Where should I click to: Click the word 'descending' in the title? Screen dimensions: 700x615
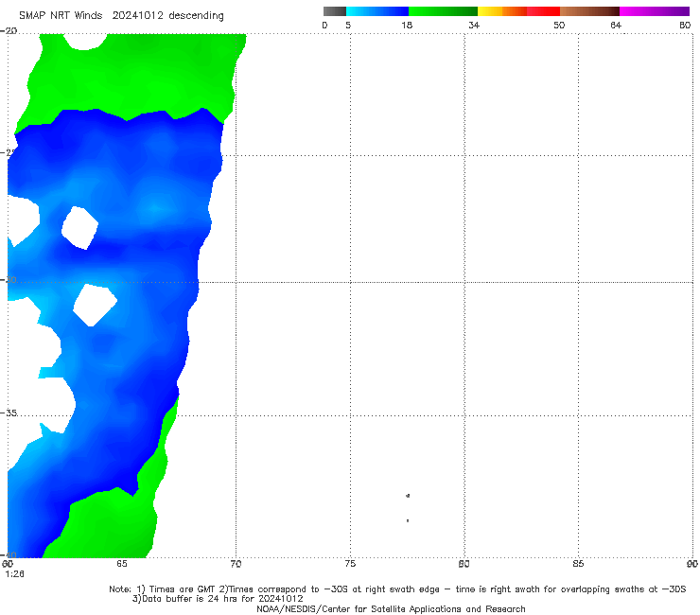tap(197, 16)
